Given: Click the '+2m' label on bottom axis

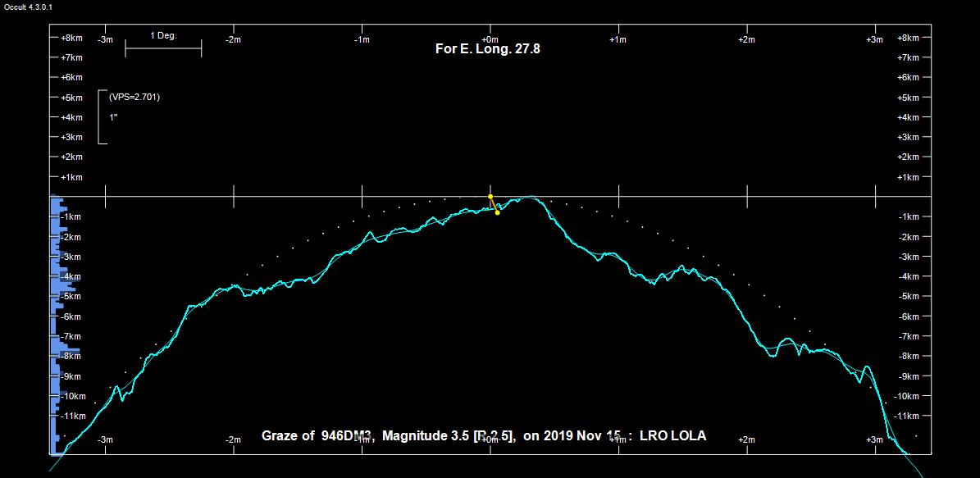Looking at the screenshot, I should (x=746, y=439).
